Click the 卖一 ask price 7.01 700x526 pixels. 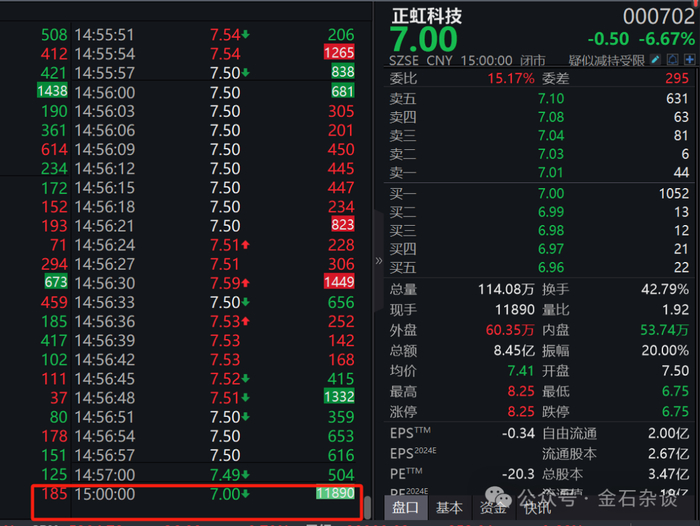point(551,172)
